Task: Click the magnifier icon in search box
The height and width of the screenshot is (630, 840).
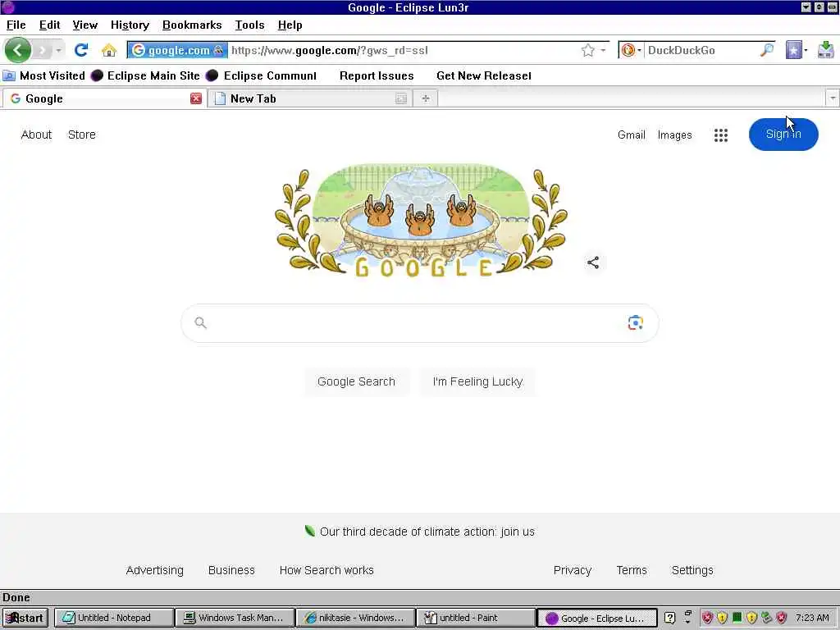Action: pos(200,323)
